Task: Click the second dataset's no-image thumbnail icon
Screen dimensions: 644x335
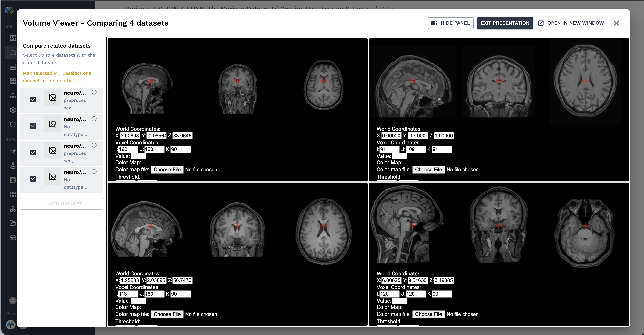Action: point(52,124)
